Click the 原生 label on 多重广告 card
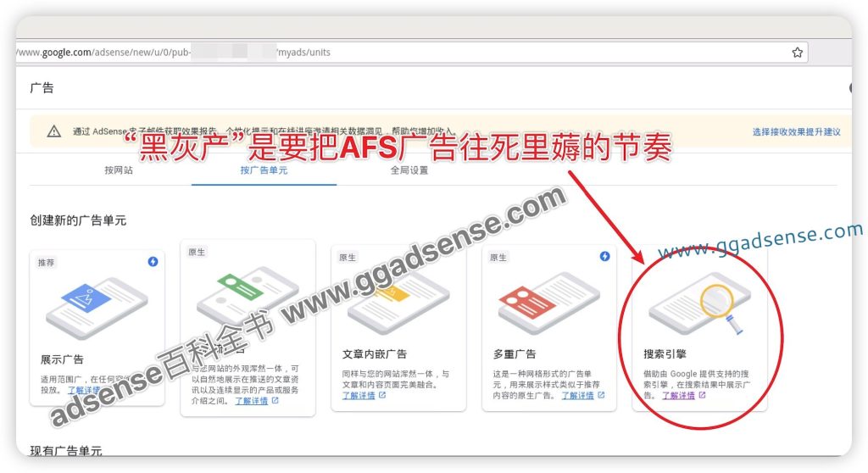This screenshot has height=473, width=868. tap(498, 257)
